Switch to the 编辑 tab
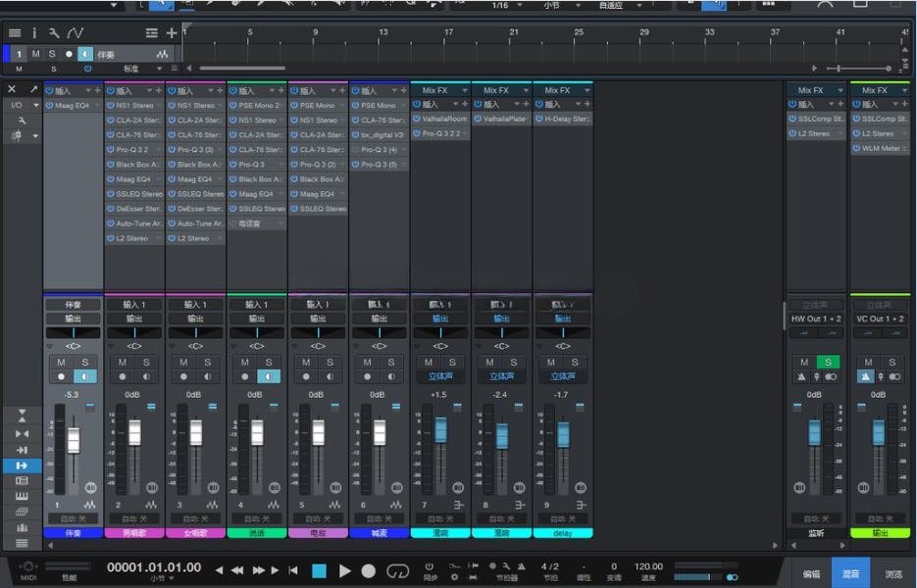 (811, 573)
